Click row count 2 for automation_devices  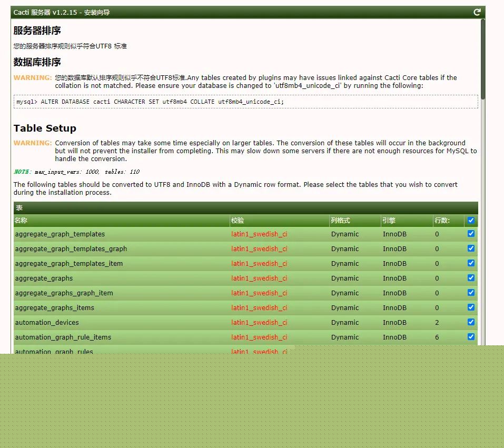tap(437, 322)
